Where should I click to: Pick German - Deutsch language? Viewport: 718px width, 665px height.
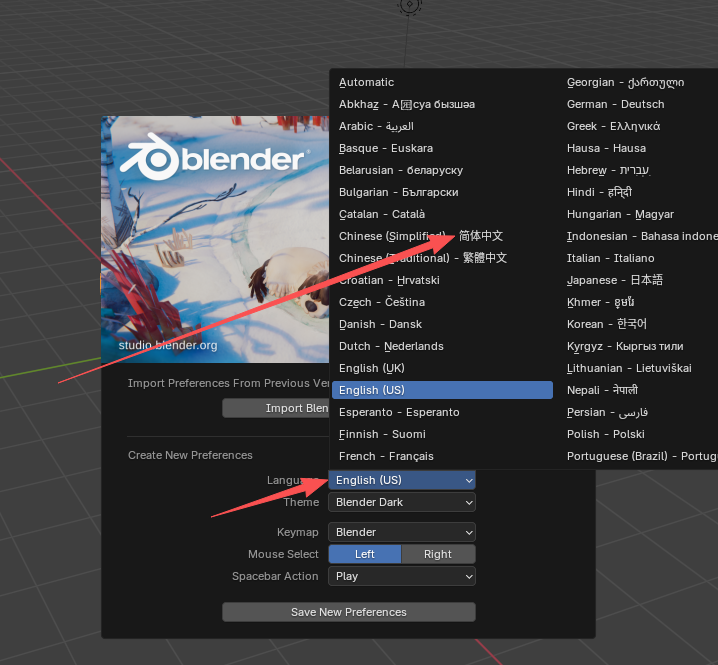coord(639,104)
